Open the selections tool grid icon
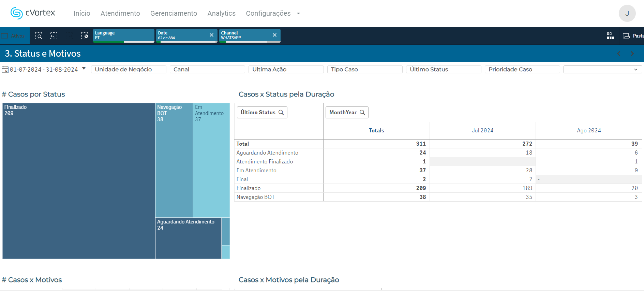The height and width of the screenshot is (305, 644). [x=610, y=36]
